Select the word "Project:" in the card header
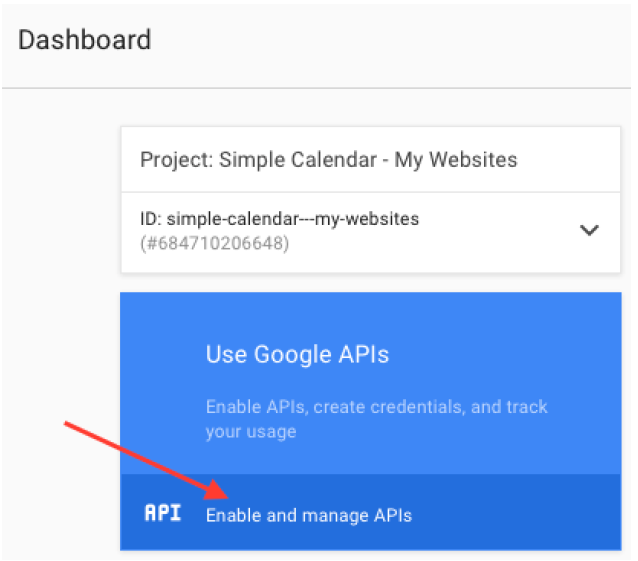This screenshot has width=638, height=561. click(x=177, y=159)
